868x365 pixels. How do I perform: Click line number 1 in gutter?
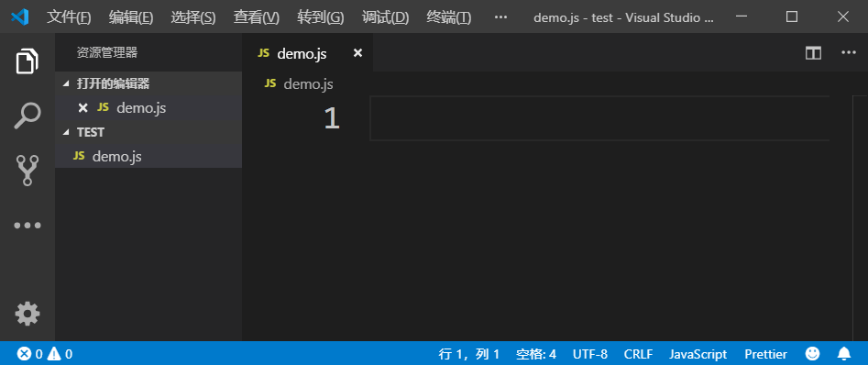331,118
